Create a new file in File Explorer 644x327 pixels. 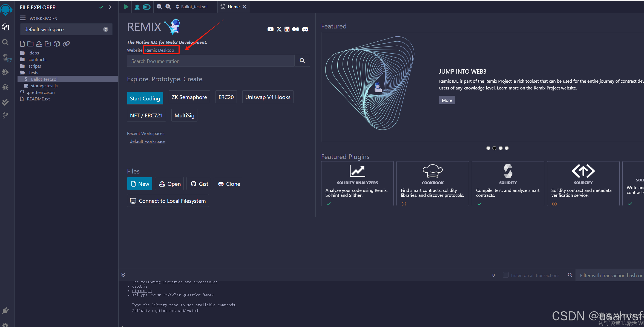22,44
